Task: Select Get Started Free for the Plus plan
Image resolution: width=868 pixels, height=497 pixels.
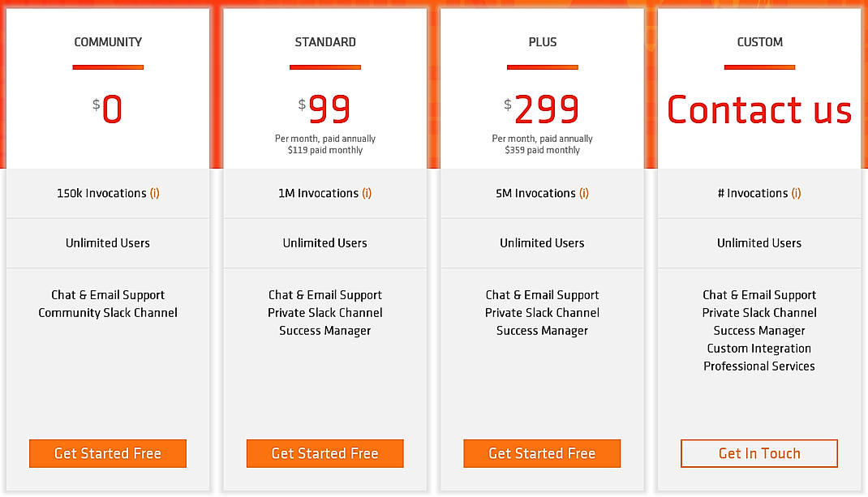Action: point(542,453)
